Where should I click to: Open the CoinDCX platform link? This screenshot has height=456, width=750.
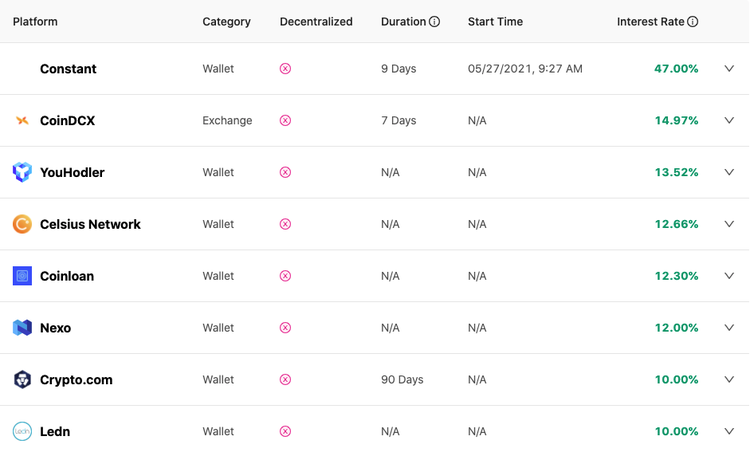pyautogui.click(x=67, y=121)
